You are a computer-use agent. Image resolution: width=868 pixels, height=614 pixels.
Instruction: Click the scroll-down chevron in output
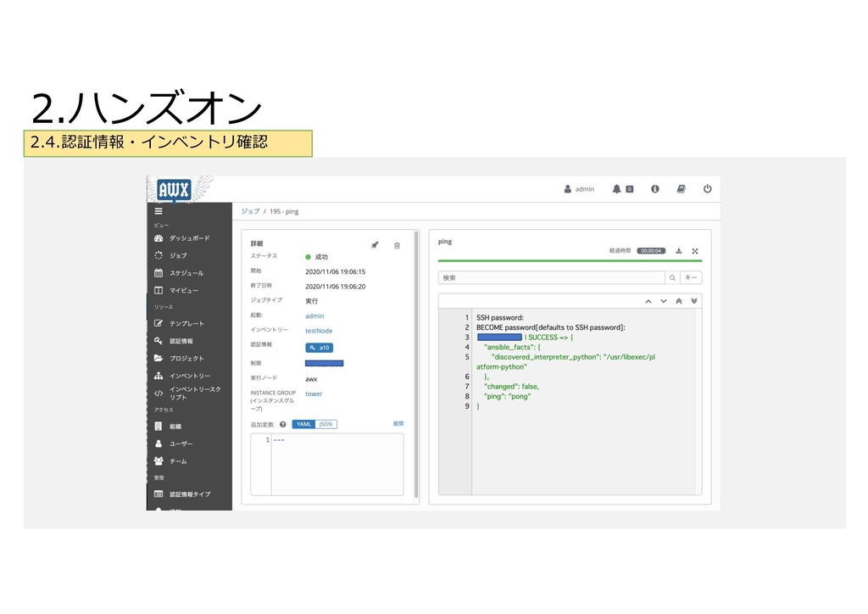click(664, 301)
